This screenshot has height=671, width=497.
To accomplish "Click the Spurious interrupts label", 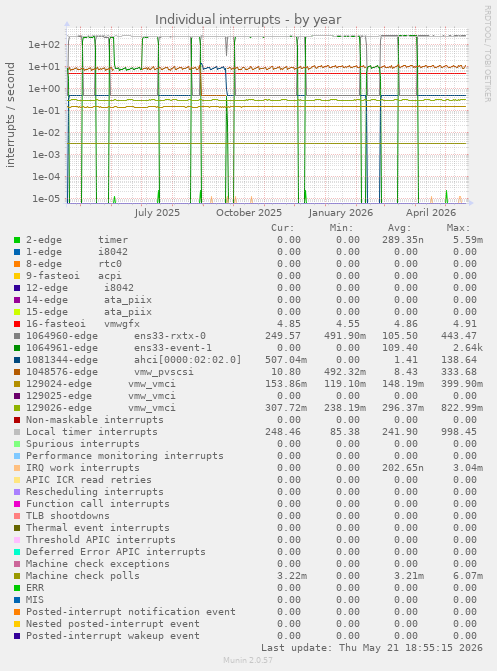I will [x=83, y=444].
